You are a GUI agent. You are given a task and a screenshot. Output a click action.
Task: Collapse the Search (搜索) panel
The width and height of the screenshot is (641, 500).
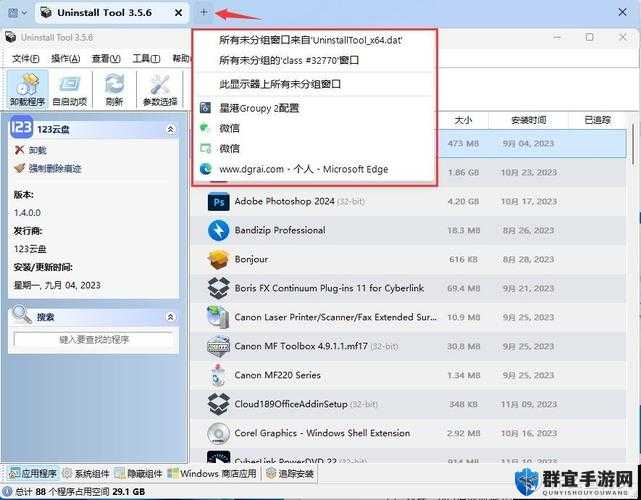click(170, 317)
